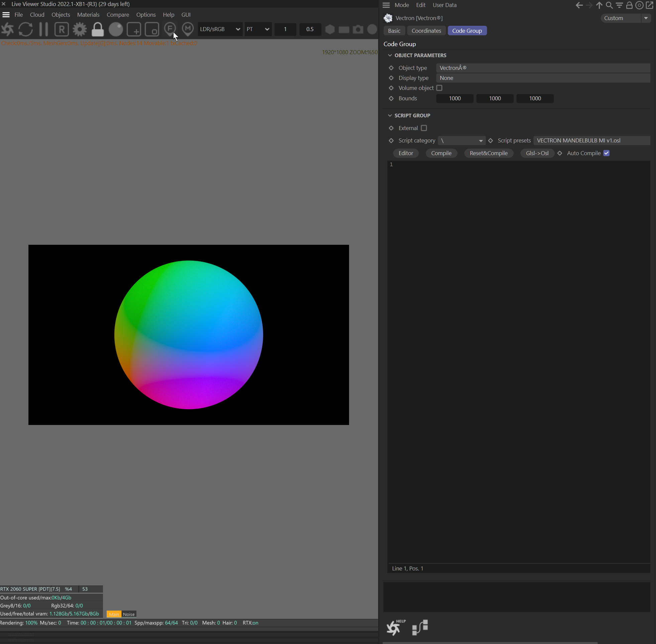The image size is (656, 644).
Task: Activate the focus picker F icon
Action: 170,29
